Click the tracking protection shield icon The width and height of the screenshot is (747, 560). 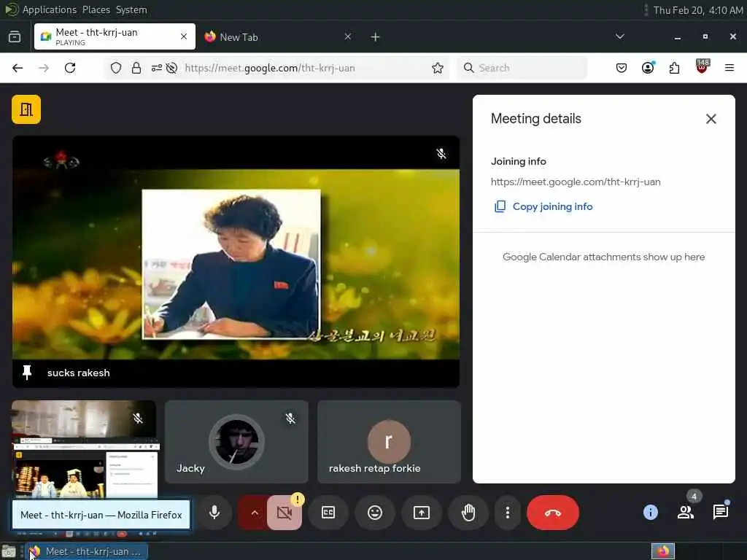click(116, 68)
